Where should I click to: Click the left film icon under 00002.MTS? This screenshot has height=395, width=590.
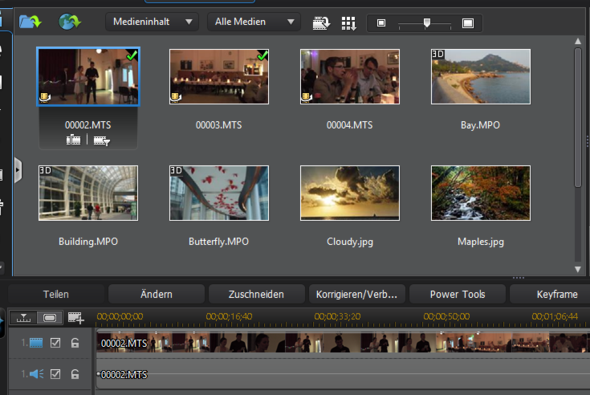[73, 140]
